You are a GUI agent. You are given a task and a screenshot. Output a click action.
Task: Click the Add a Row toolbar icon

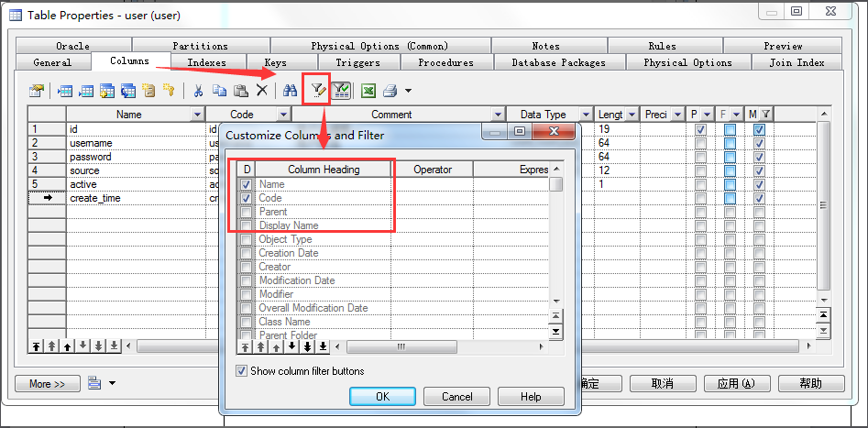86,90
